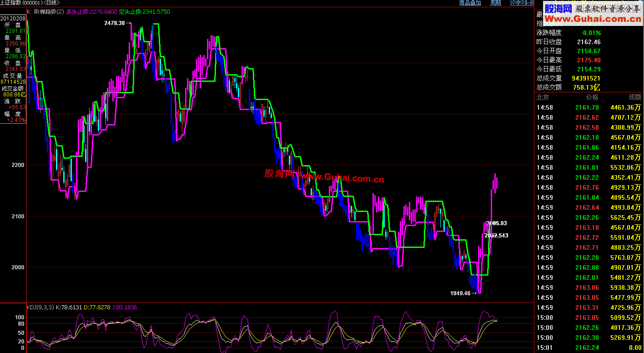Click the 空头止损 value in chart header

(144, 11)
